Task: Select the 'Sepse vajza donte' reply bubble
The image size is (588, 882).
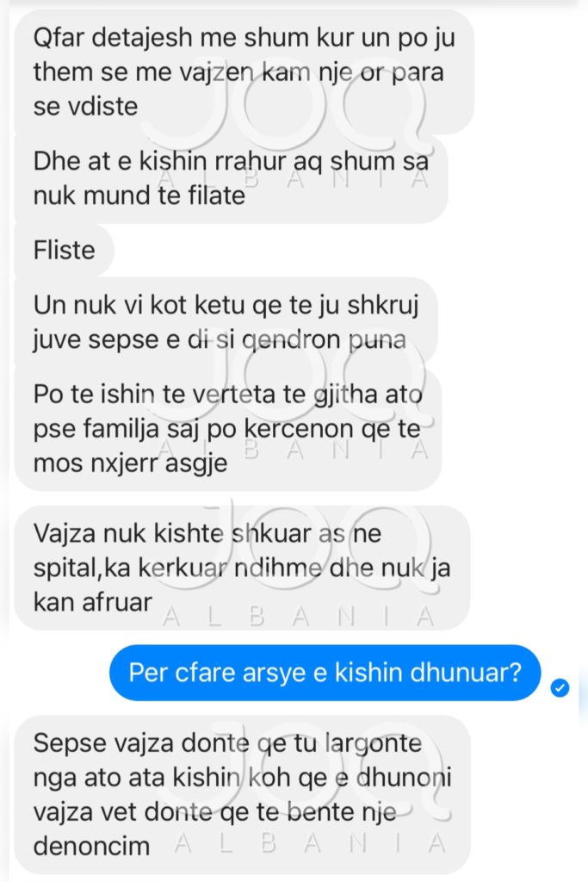Action: tap(242, 794)
